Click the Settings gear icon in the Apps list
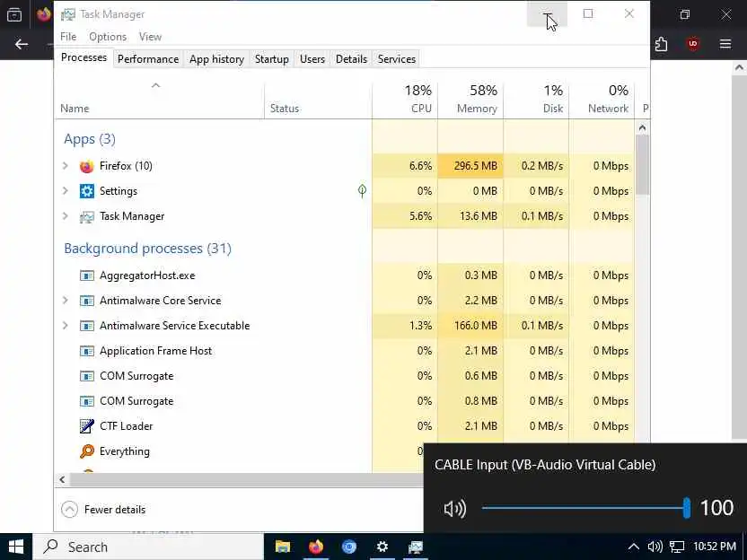The image size is (747, 560). point(87,191)
